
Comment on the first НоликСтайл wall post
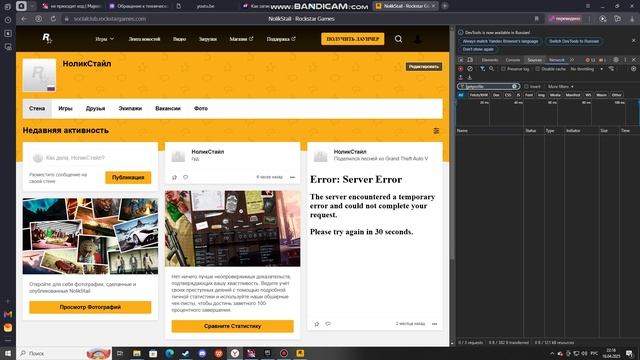[x=185, y=177]
